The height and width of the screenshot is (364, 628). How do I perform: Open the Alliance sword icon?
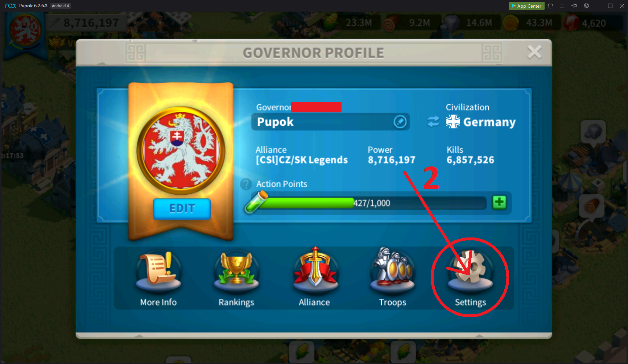coord(315,272)
